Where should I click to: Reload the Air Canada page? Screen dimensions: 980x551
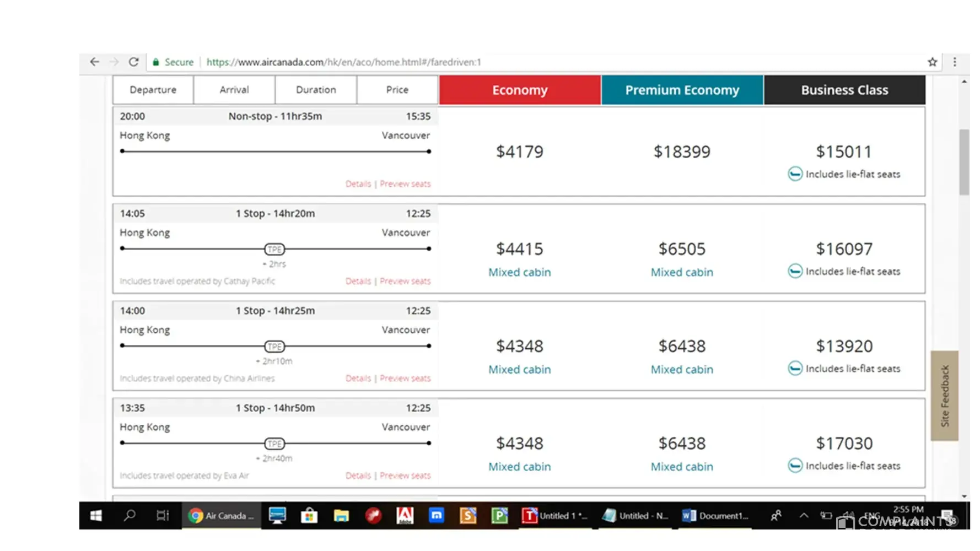point(133,62)
